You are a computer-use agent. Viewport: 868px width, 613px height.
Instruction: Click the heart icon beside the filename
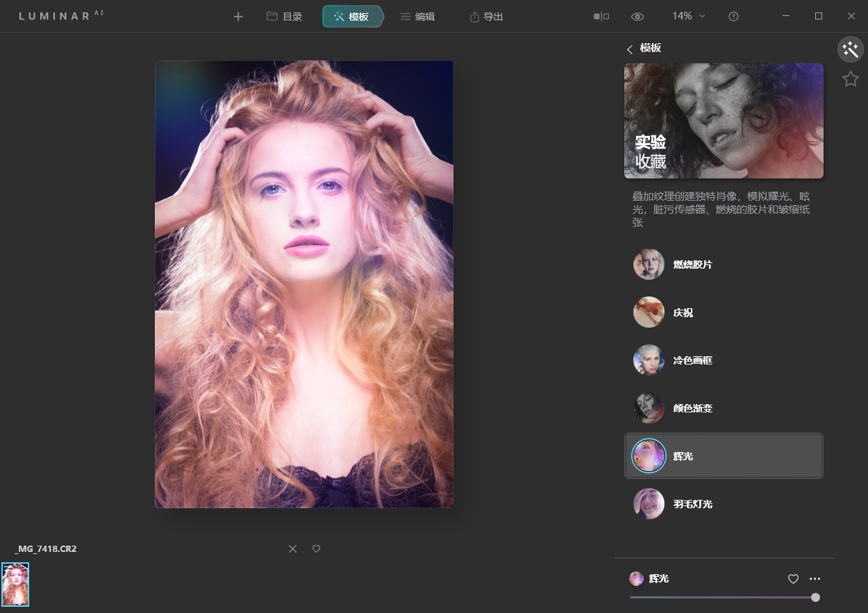(316, 549)
